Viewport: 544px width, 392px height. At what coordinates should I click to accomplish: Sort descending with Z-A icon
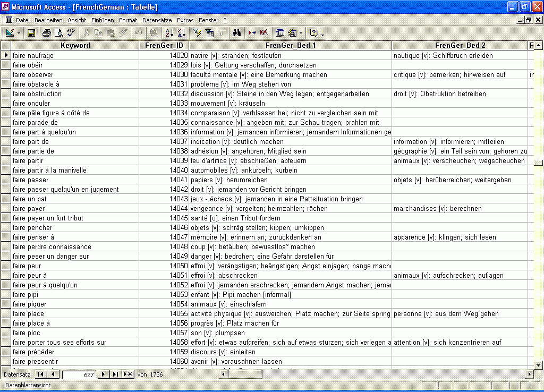(182, 33)
